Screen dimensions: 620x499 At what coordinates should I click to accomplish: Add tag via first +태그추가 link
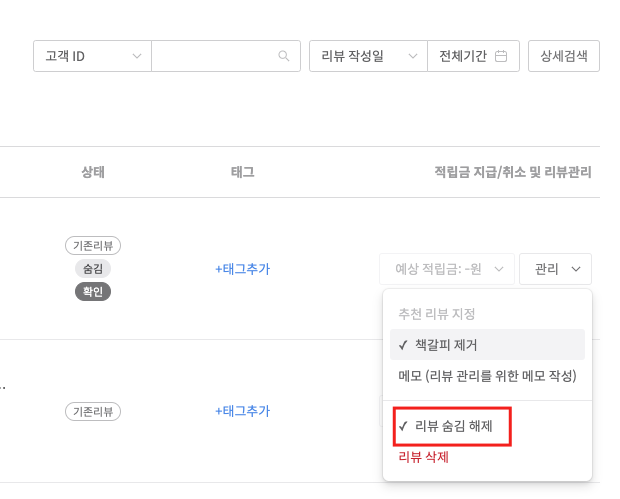click(x=242, y=269)
